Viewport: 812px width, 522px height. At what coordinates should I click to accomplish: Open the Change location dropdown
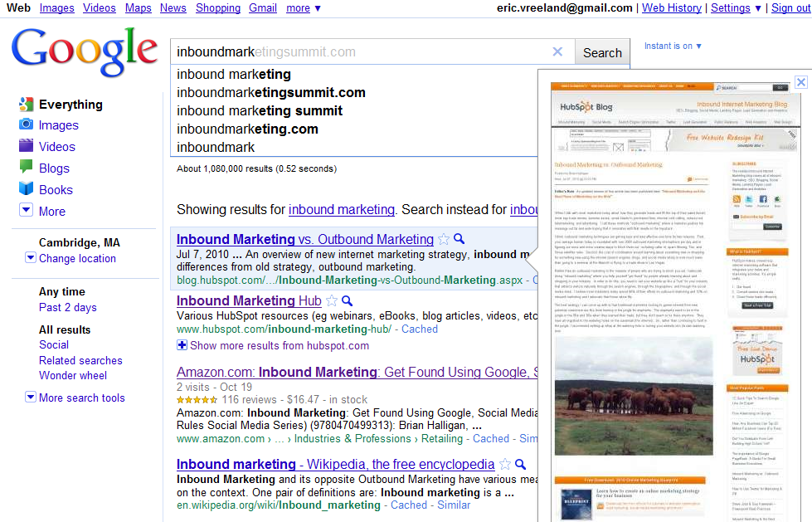(31, 258)
